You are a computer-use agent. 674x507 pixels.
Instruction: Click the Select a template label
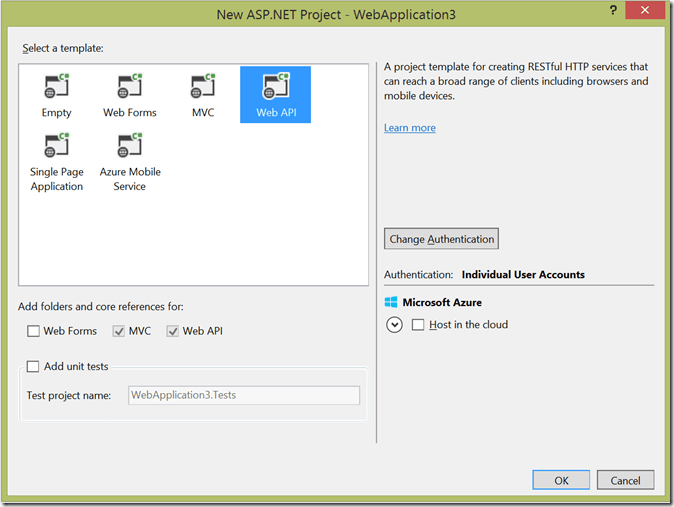tap(63, 48)
